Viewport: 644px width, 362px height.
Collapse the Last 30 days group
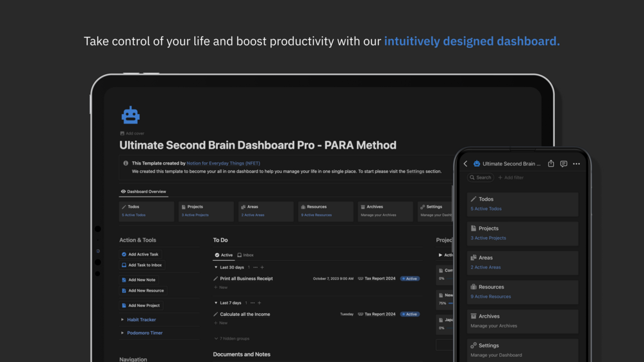coord(216,267)
